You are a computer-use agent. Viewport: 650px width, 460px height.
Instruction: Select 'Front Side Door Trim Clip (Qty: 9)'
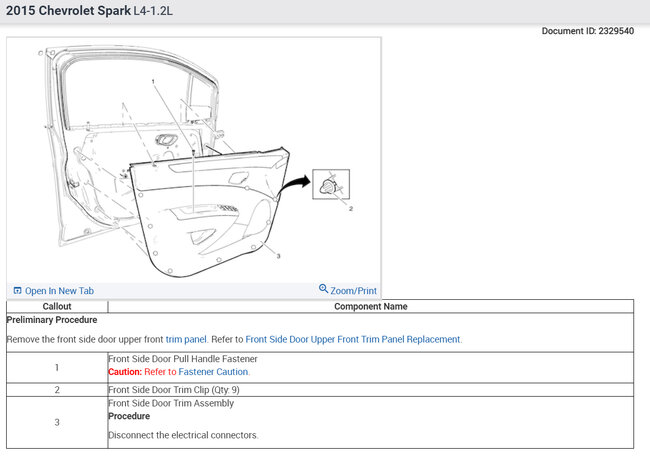(174, 390)
